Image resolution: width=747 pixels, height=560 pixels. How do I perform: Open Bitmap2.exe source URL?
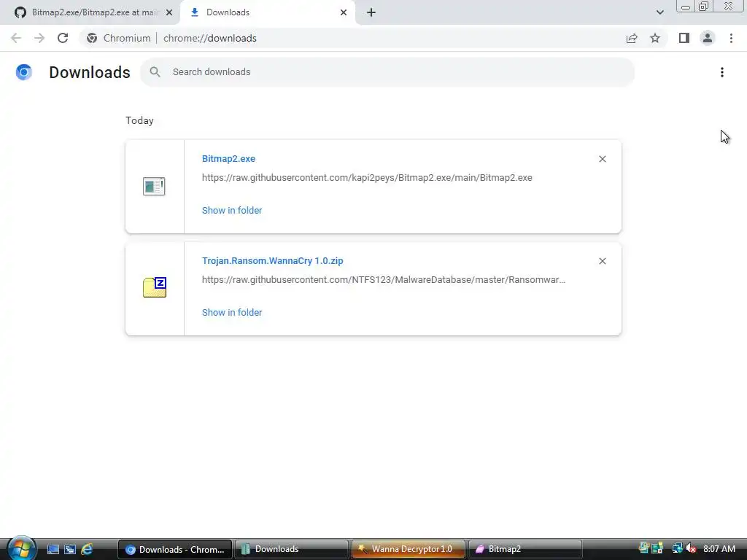(367, 178)
